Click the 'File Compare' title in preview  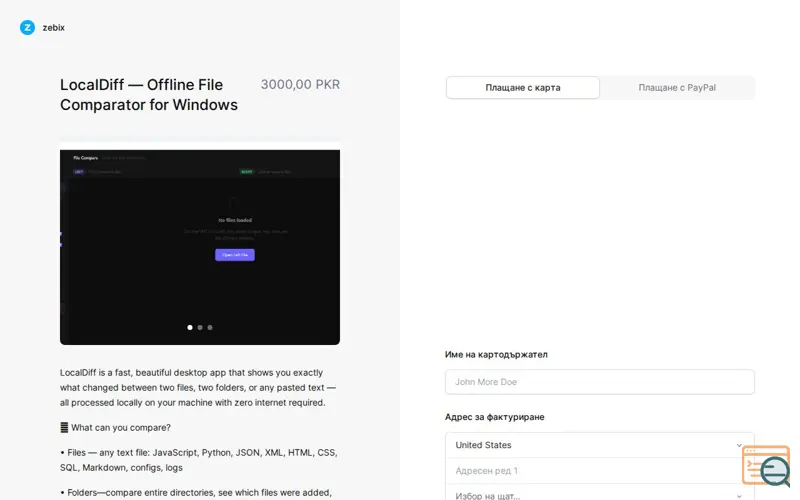86,158
